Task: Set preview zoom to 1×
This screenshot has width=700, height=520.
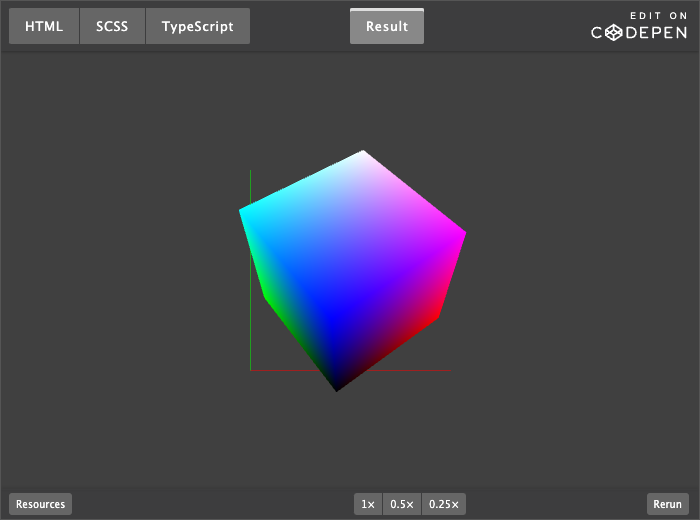Action: [x=368, y=504]
